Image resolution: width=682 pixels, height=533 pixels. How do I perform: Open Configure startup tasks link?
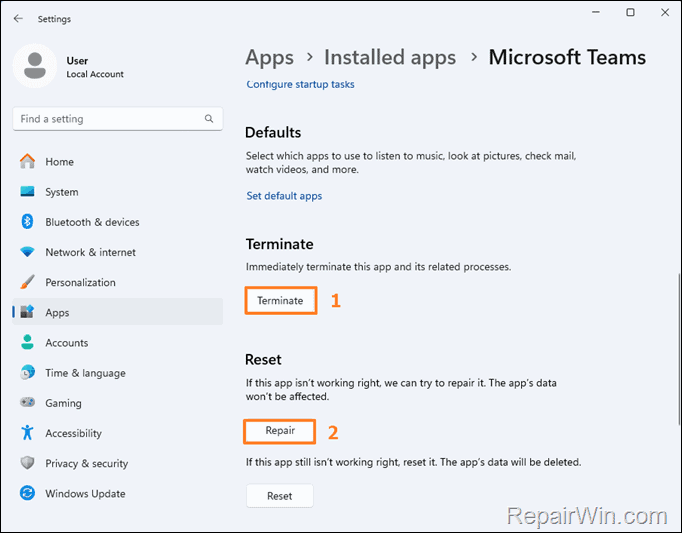300,84
